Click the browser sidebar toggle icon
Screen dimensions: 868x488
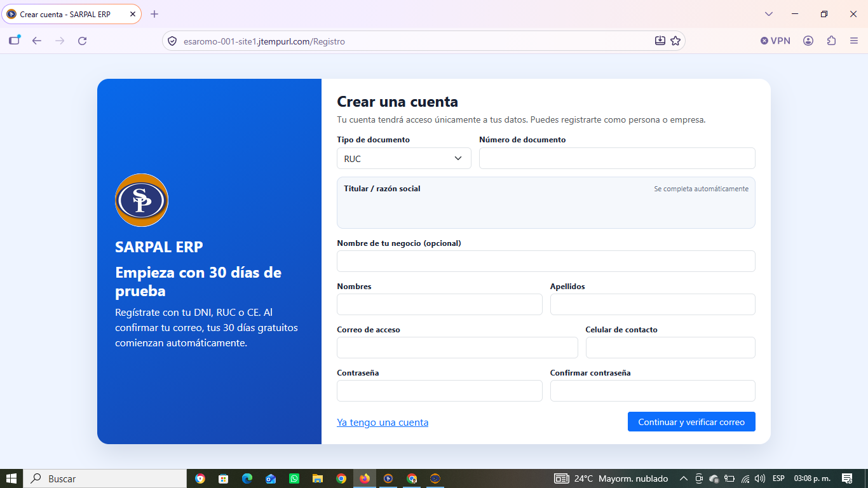pos(15,41)
